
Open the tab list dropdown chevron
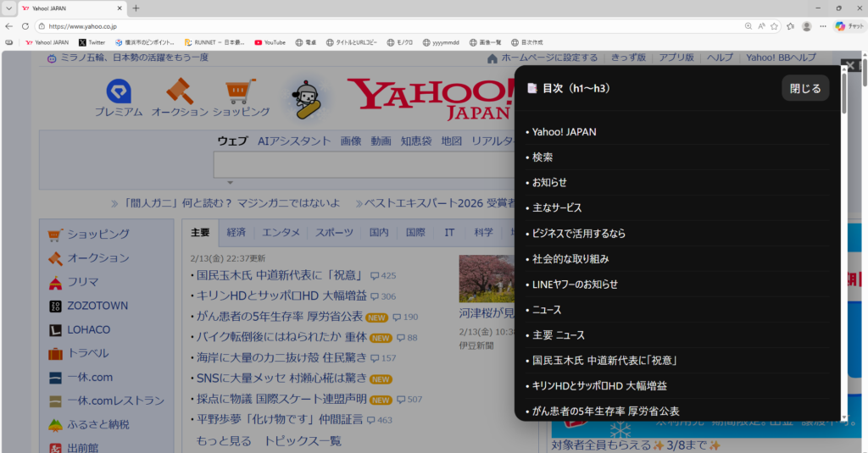click(x=9, y=8)
